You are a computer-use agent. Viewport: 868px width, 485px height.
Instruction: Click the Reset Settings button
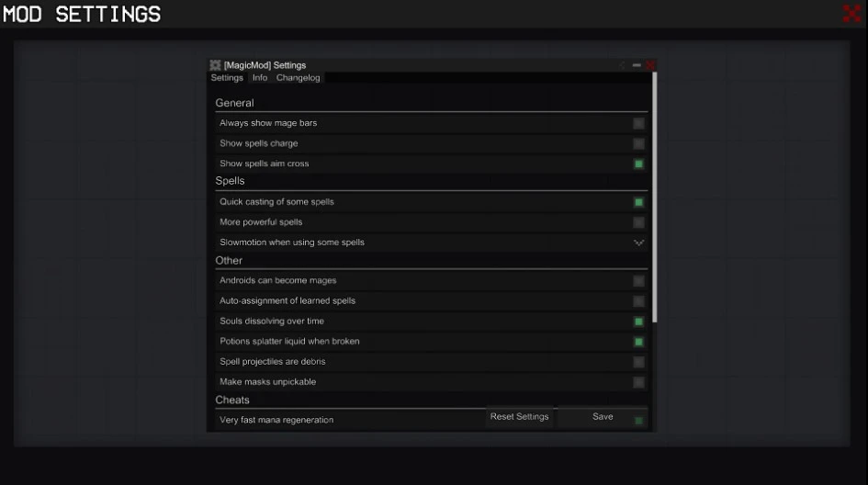click(519, 416)
